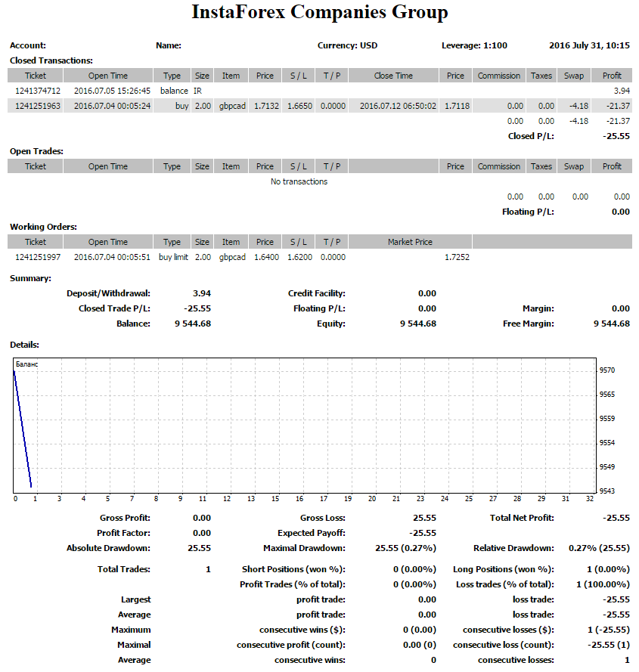
Task: Select the "Profit Trades (% of total):" label
Action: click(x=293, y=584)
